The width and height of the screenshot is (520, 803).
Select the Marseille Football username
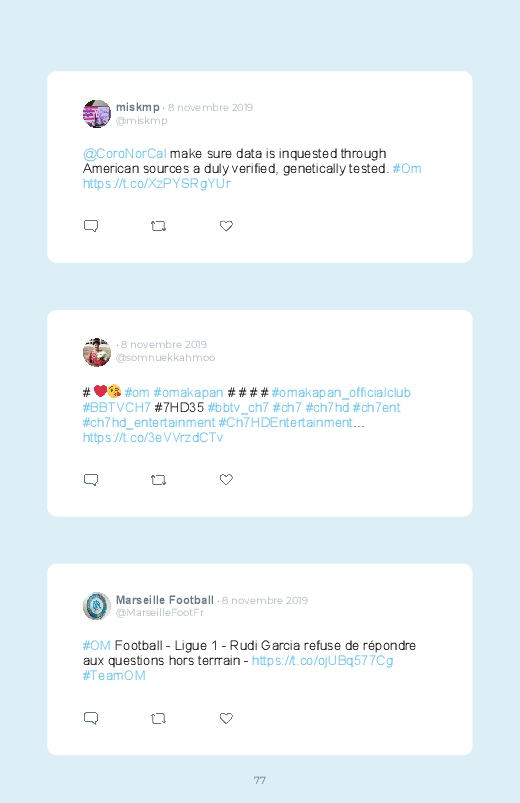pyautogui.click(x=165, y=600)
